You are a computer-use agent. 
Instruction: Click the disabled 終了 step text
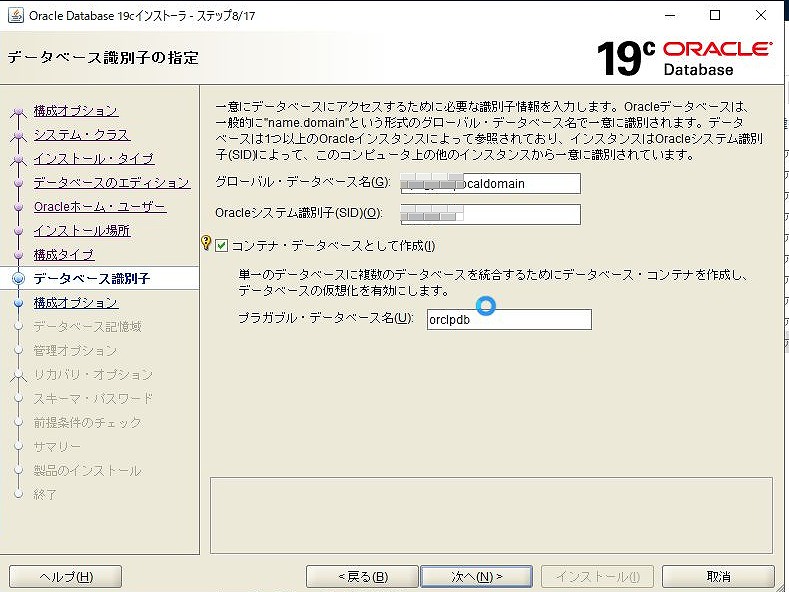point(45,494)
